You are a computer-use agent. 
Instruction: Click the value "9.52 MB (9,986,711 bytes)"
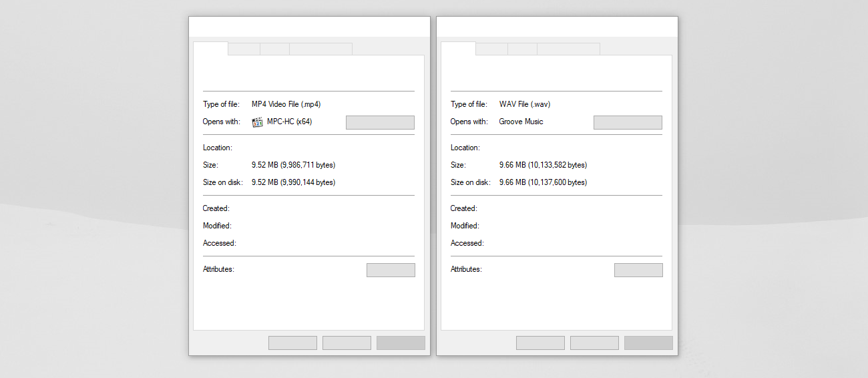[x=293, y=165]
